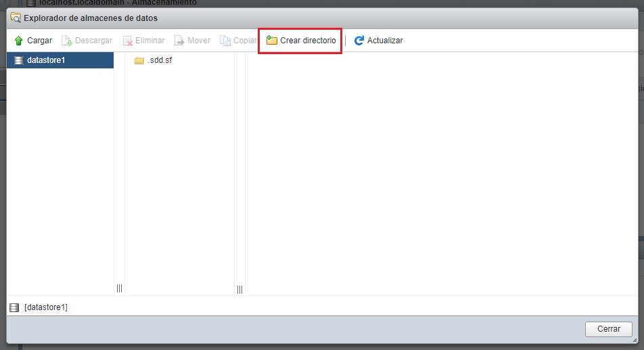Viewport: 644px width, 350px height.
Task: Click the Copiar documents icon
Action: tap(225, 41)
